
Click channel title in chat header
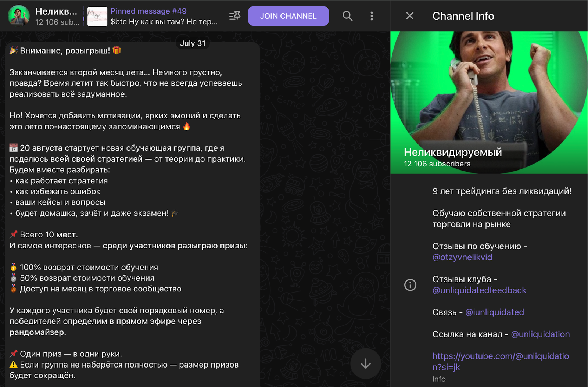56,11
